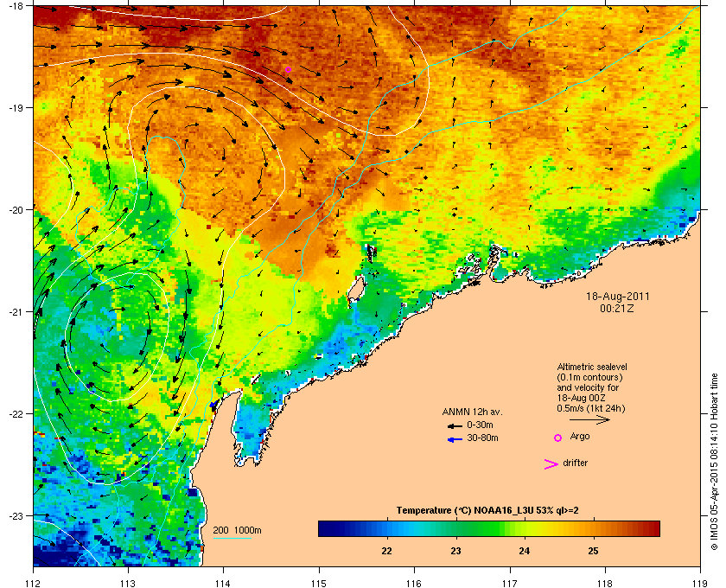Click the latitude axis label -18
Image resolution: width=726 pixels, height=588 pixels.
pos(16,5)
